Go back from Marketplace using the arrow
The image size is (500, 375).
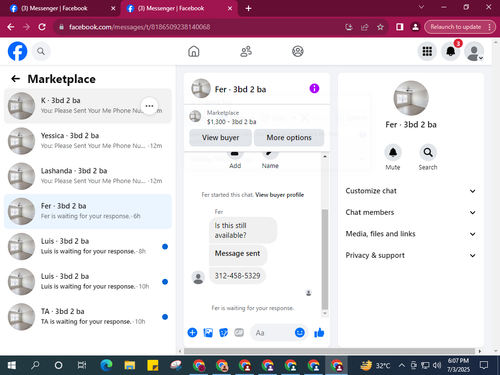point(16,79)
